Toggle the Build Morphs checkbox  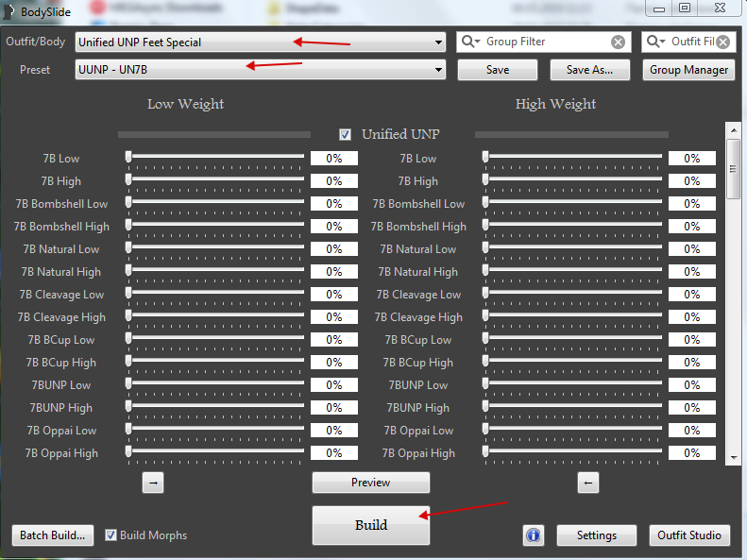coord(111,535)
